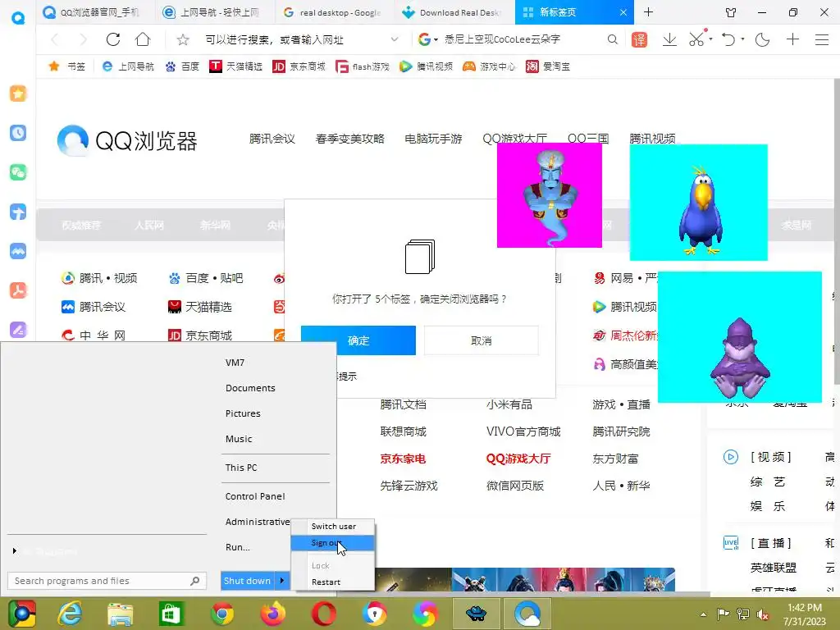This screenshot has width=840, height=630.
Task: Open the 微信网页版 link
Action: pyautogui.click(x=515, y=486)
